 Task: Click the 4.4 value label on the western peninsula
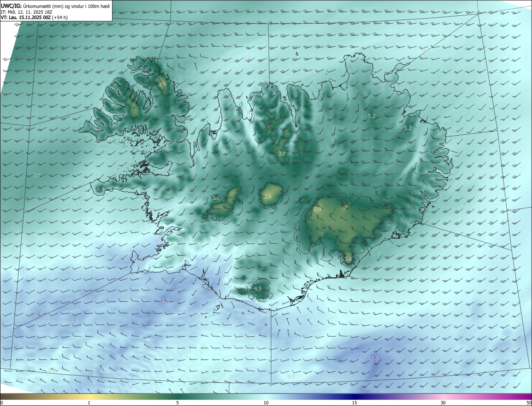coord(100,189)
